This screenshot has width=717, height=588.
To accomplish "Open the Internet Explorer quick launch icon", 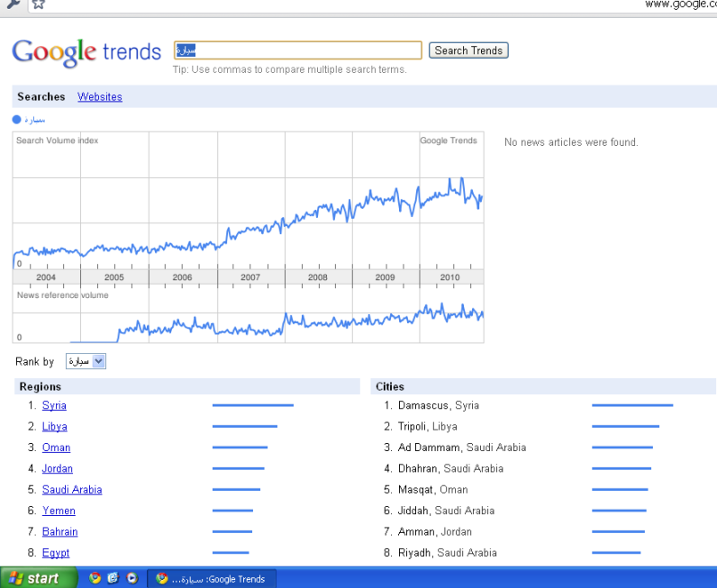I will point(113,578).
